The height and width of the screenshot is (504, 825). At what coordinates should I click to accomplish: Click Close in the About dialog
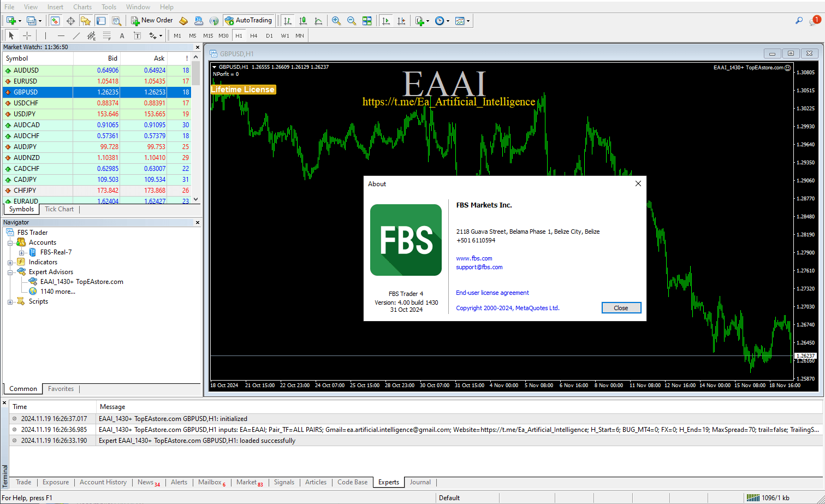(621, 308)
